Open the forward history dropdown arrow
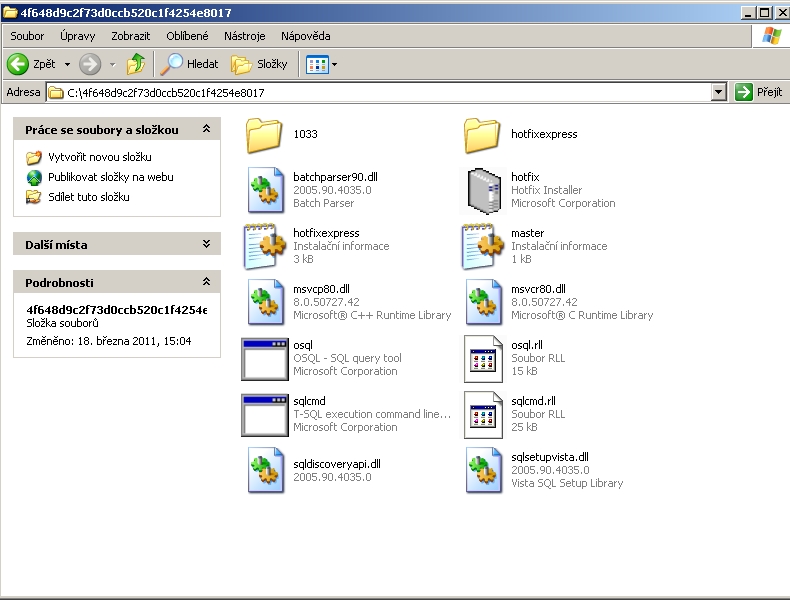Viewport: 790px width, 600px height. (112, 64)
